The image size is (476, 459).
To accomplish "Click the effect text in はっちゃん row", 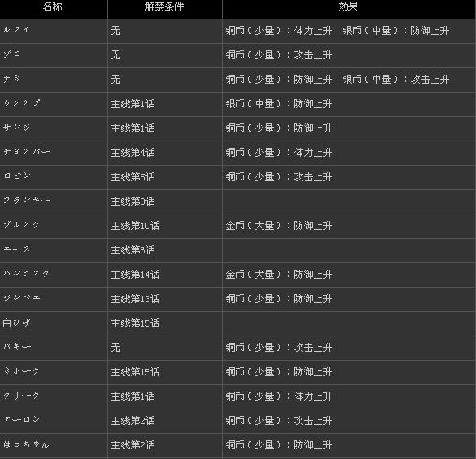I will tap(279, 445).
